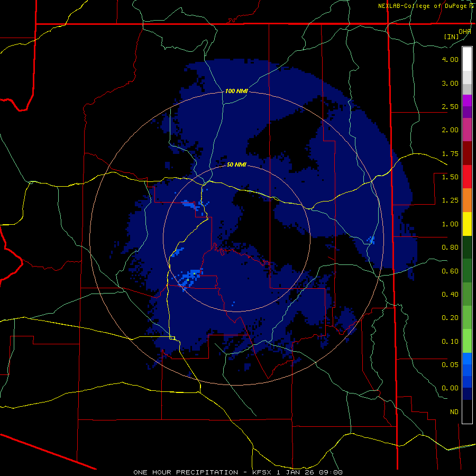Select the light green swatch beside 0.10

coord(467,341)
